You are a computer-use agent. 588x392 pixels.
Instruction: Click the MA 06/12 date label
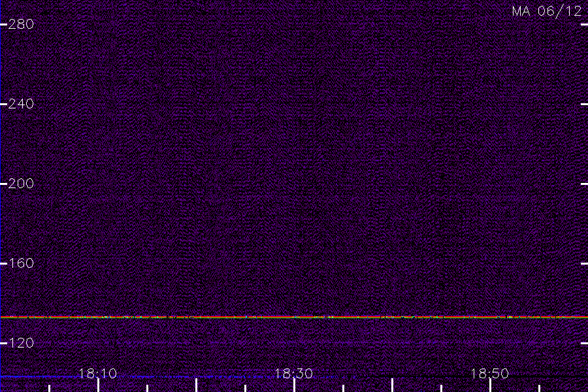click(x=547, y=11)
